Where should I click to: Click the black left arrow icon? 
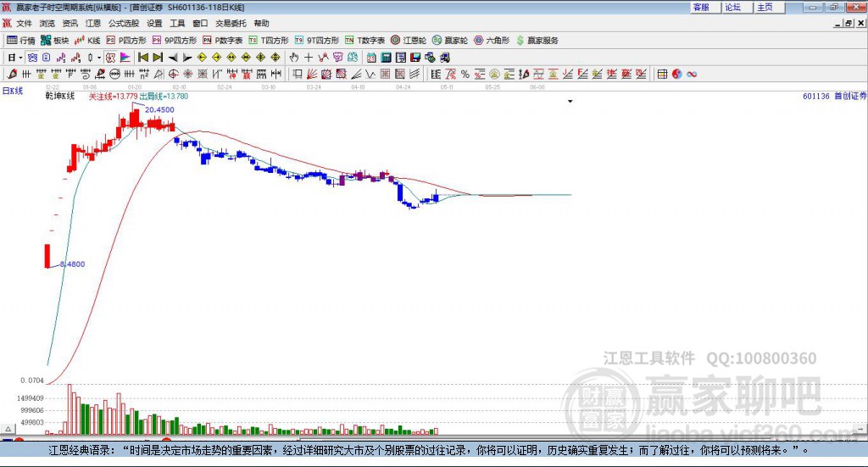pos(173,58)
